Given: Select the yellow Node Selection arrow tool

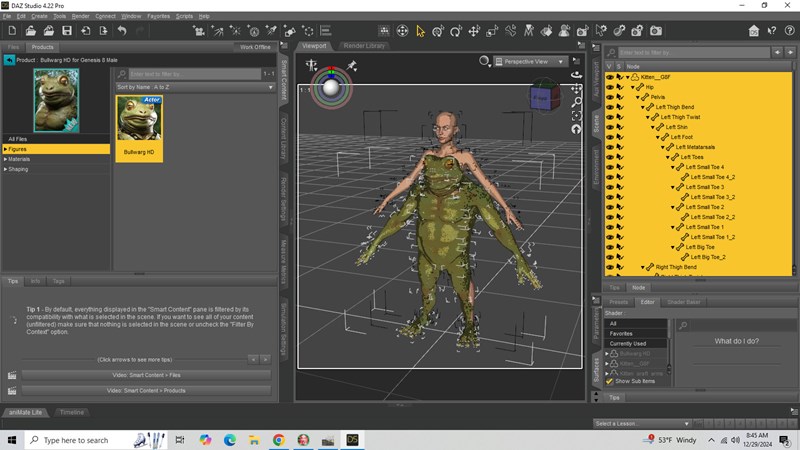Looking at the screenshot, I should (420, 31).
